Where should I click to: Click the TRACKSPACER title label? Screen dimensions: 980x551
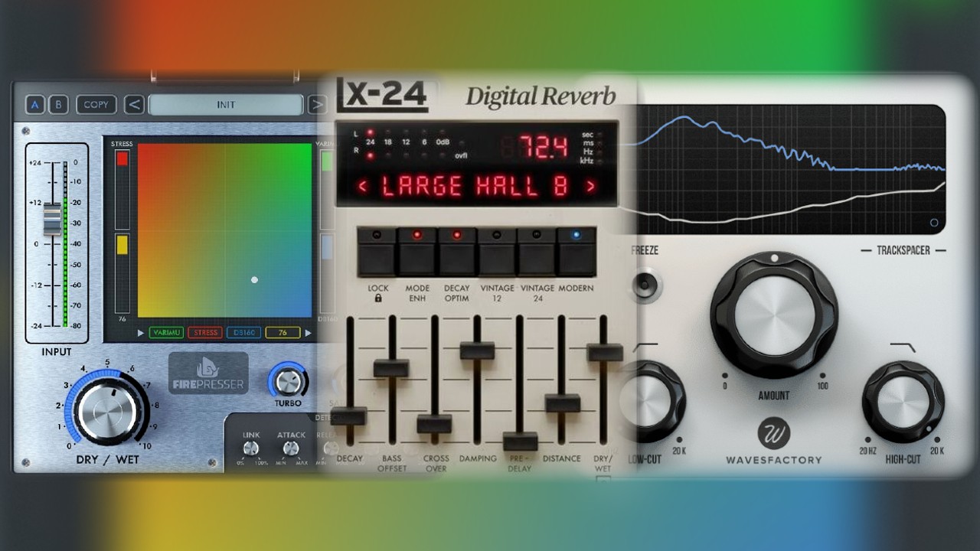click(x=903, y=250)
